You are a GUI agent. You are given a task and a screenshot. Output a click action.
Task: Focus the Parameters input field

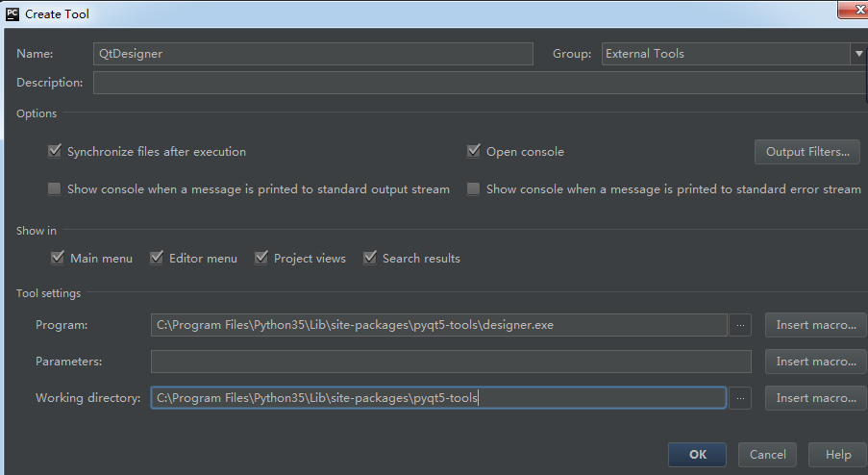point(450,362)
